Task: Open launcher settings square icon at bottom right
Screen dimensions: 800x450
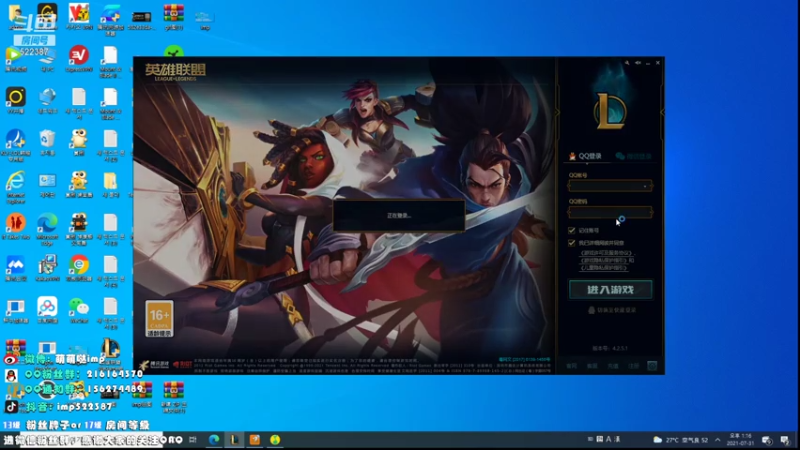Action: (x=652, y=366)
